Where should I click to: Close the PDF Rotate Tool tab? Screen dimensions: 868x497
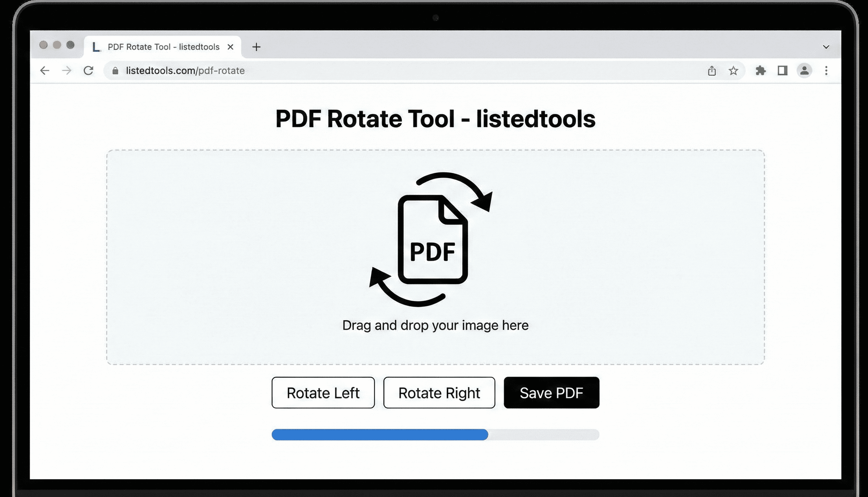click(x=230, y=47)
